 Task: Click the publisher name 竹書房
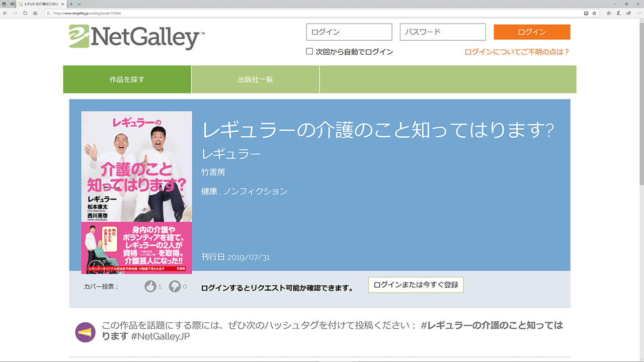(x=213, y=172)
